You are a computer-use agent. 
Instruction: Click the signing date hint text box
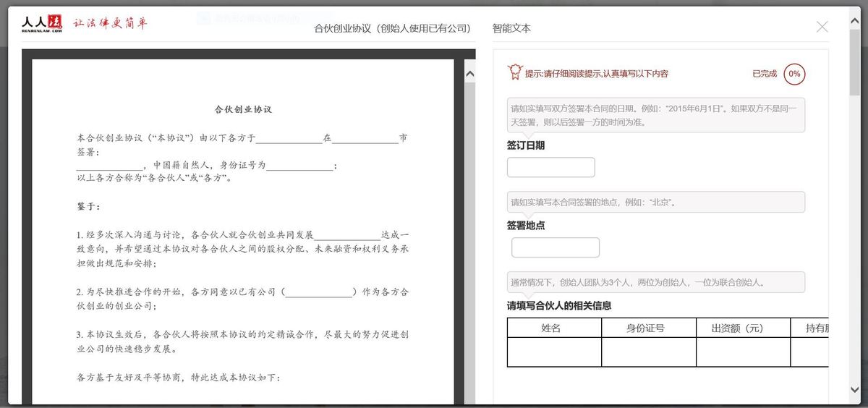pyautogui.click(x=655, y=115)
